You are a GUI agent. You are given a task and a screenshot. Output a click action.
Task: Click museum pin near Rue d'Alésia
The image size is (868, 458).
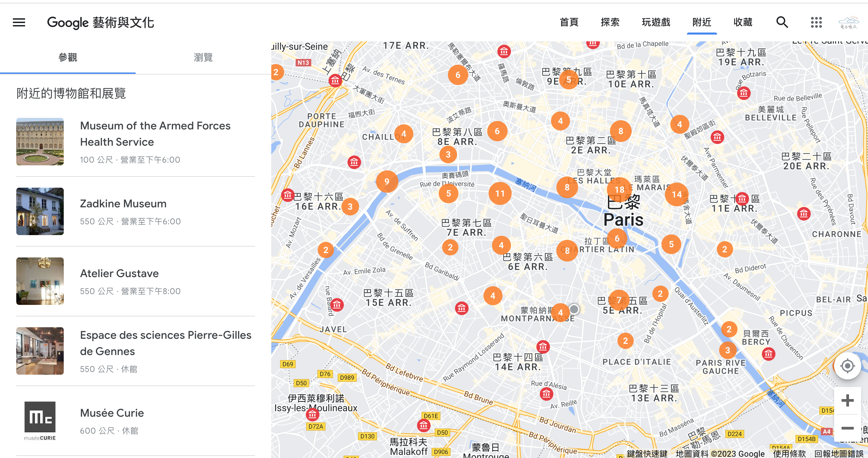click(x=546, y=394)
